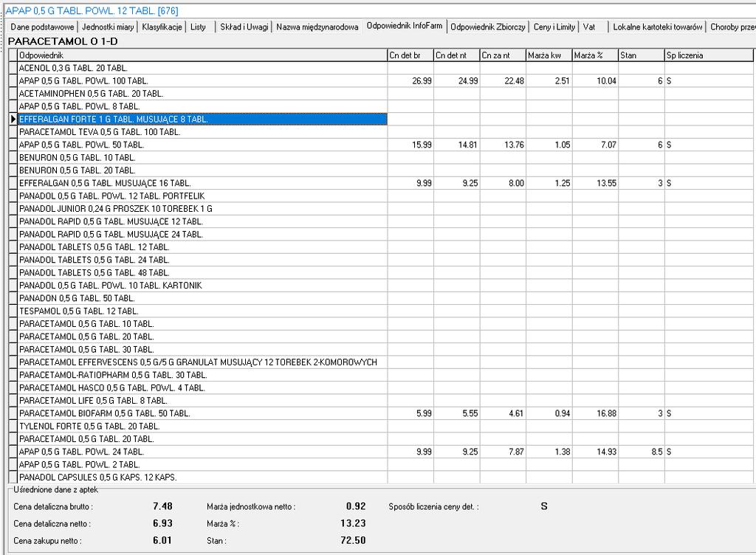Sort by the Cn za nt column header
The image size is (756, 555).
[x=503, y=55]
